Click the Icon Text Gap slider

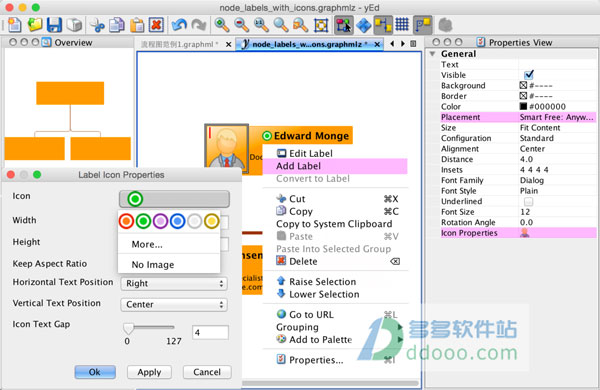click(149, 328)
